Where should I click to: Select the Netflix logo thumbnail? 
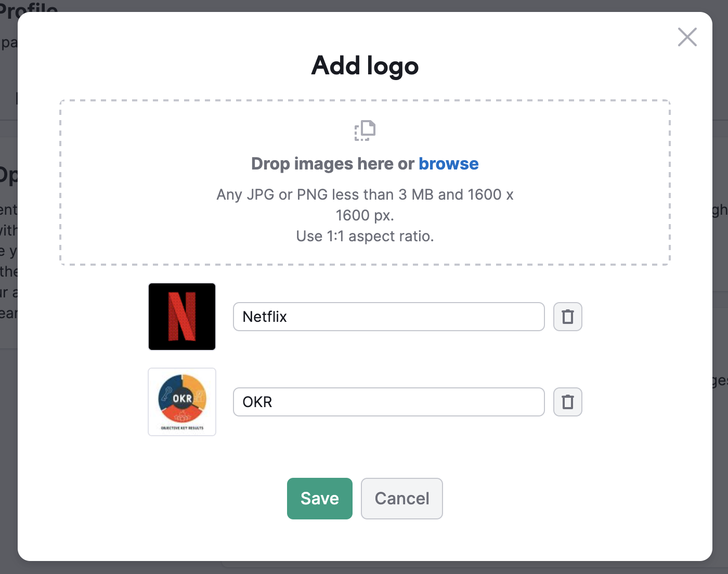(x=181, y=317)
